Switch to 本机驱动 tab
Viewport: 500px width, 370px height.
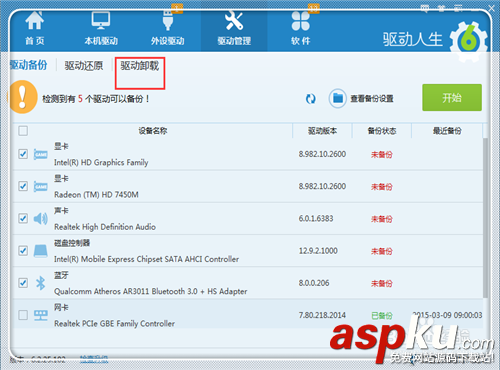click(101, 28)
